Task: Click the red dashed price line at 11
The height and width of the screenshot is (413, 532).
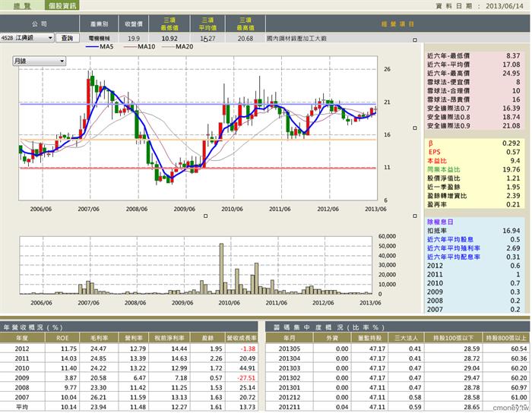Action: (x=198, y=168)
